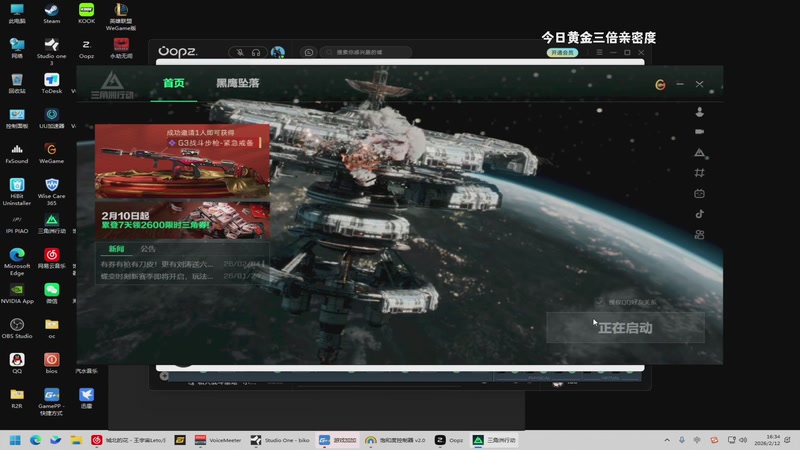Click the hashtag icon in launcher sidebar
800x450 pixels.
click(x=699, y=173)
